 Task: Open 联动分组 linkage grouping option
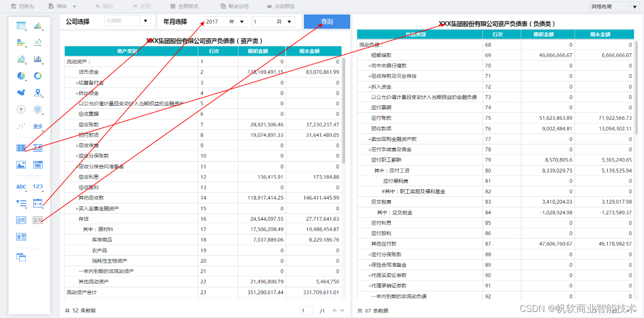(x=234, y=7)
